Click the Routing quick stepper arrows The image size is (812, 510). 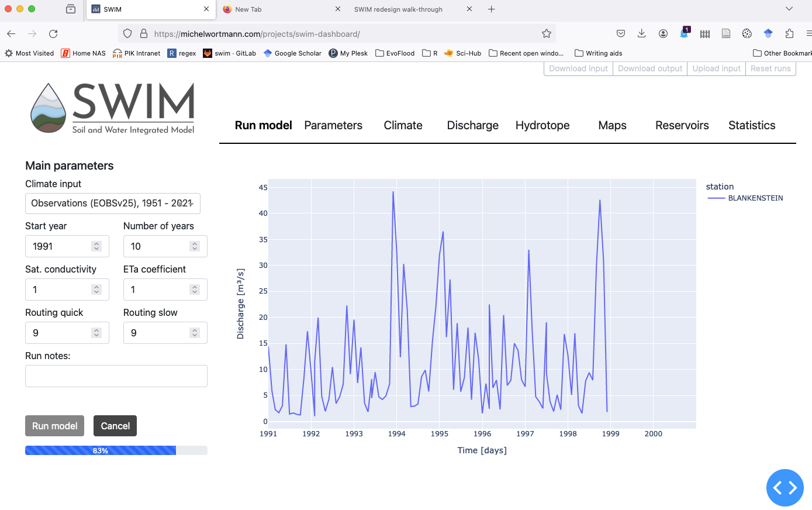pos(96,333)
